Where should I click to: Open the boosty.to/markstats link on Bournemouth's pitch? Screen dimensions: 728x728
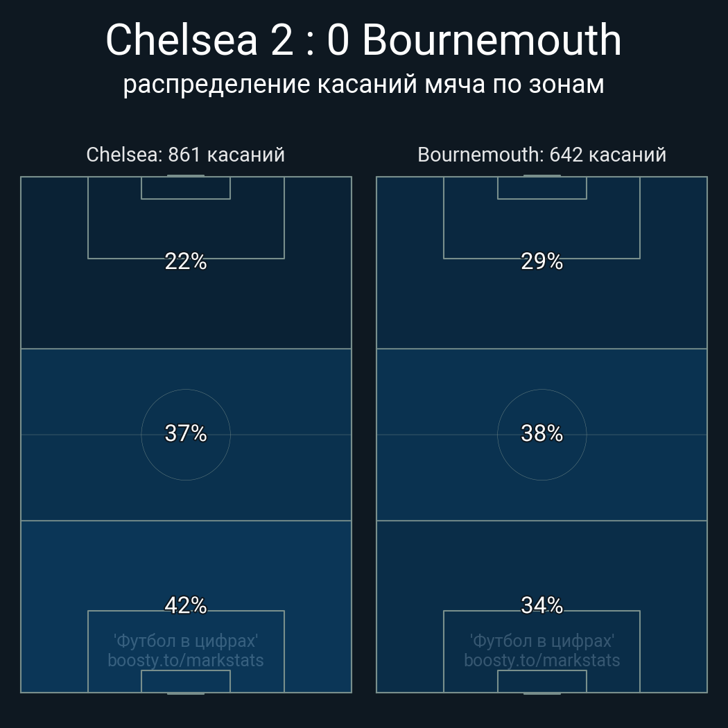click(541, 660)
